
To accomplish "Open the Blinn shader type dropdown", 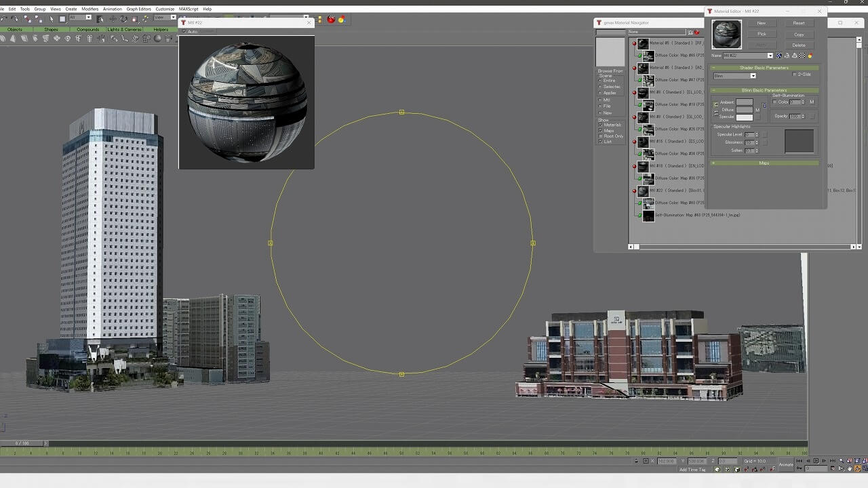I will [x=753, y=76].
